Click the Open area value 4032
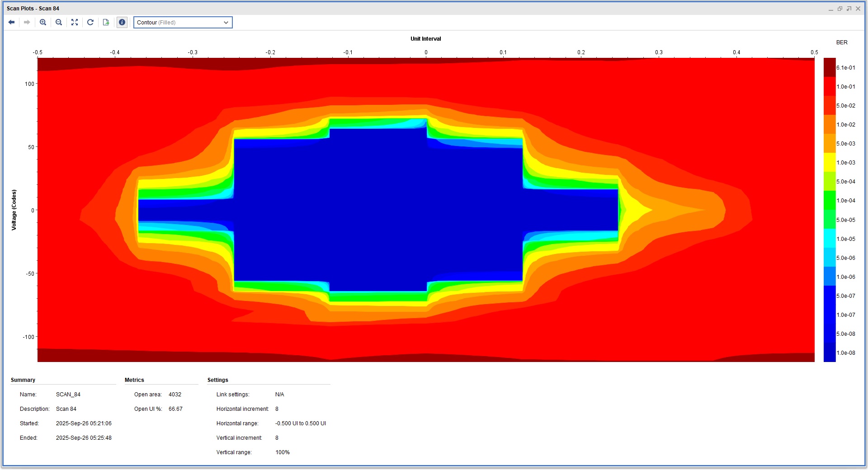The height and width of the screenshot is (470, 868). [x=175, y=395]
